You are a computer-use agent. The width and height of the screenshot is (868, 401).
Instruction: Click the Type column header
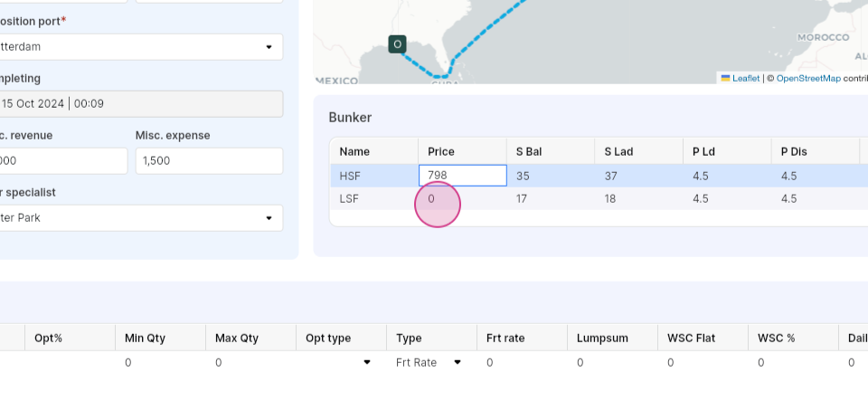[x=432, y=338]
